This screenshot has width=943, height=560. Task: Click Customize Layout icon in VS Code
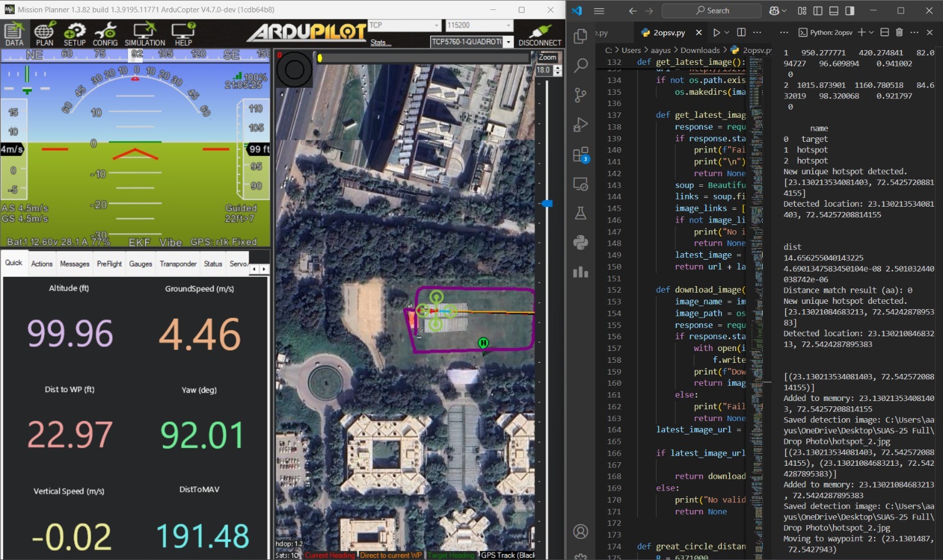click(x=802, y=11)
